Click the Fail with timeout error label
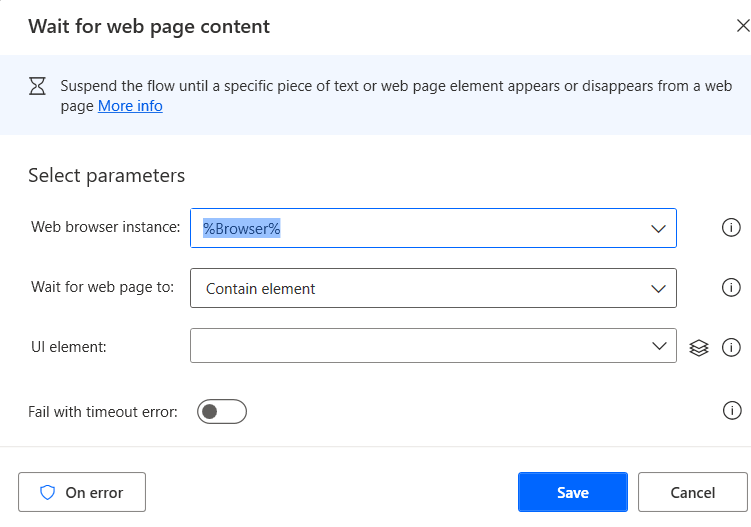This screenshot has height=527, width=751. (103, 411)
